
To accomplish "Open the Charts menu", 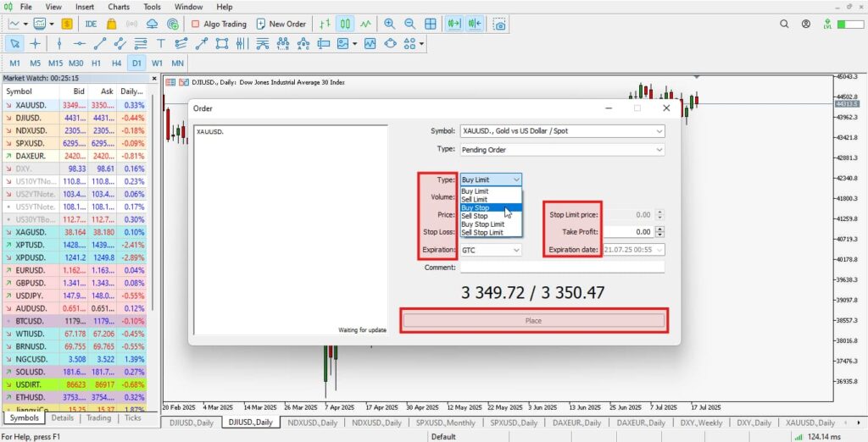I will [x=119, y=7].
